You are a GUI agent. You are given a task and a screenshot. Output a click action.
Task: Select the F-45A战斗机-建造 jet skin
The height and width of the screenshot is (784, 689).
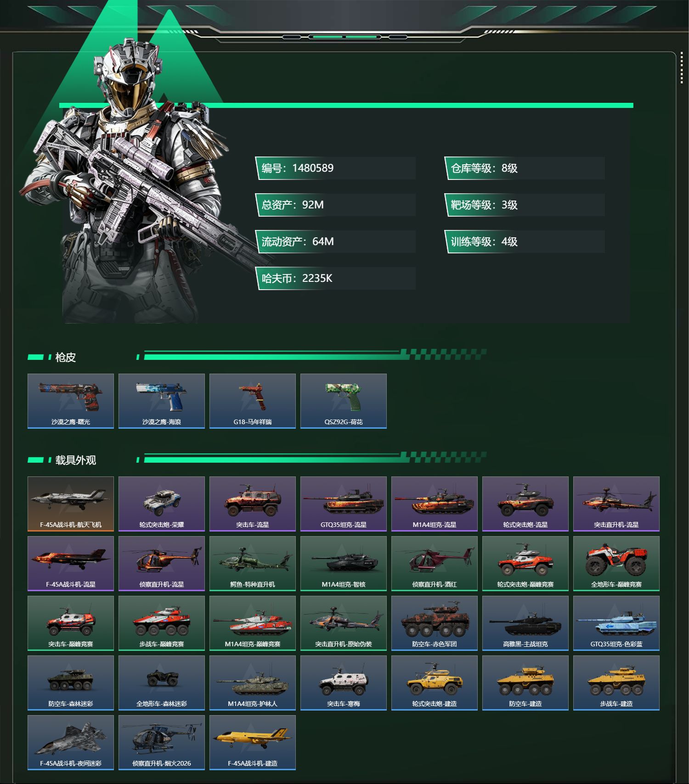click(x=253, y=743)
